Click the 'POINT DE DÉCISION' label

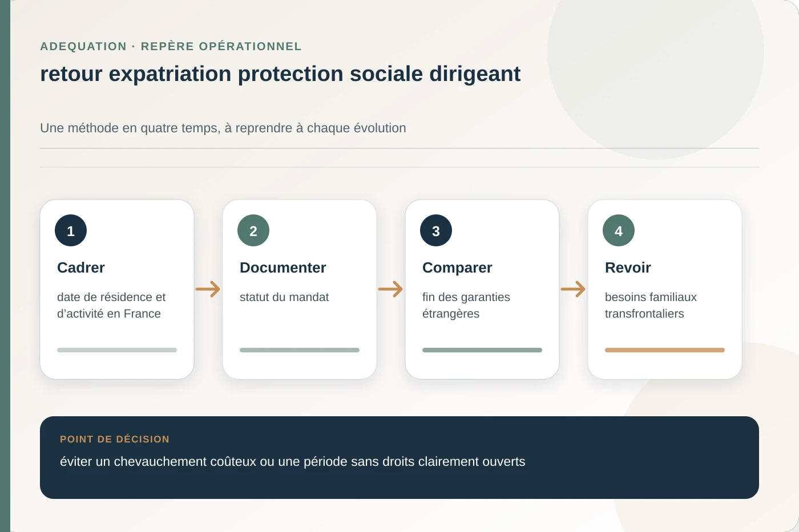[x=115, y=439]
